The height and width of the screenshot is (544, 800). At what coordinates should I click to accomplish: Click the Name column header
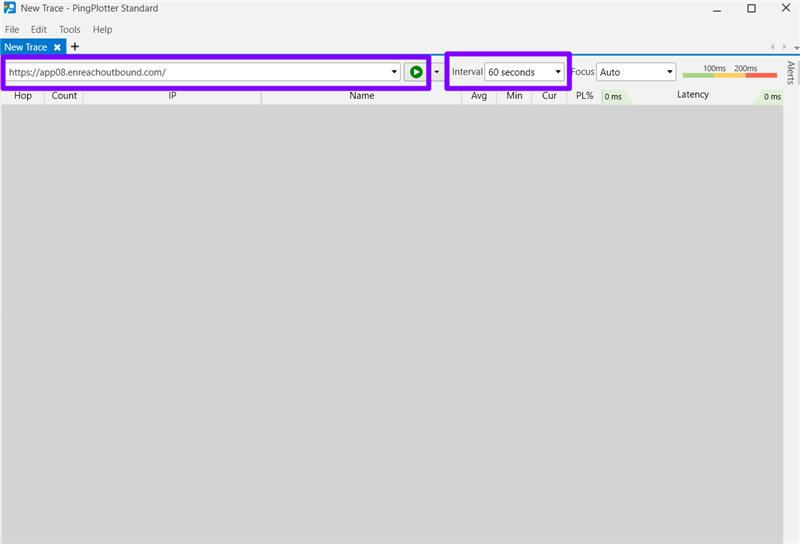tap(362, 95)
